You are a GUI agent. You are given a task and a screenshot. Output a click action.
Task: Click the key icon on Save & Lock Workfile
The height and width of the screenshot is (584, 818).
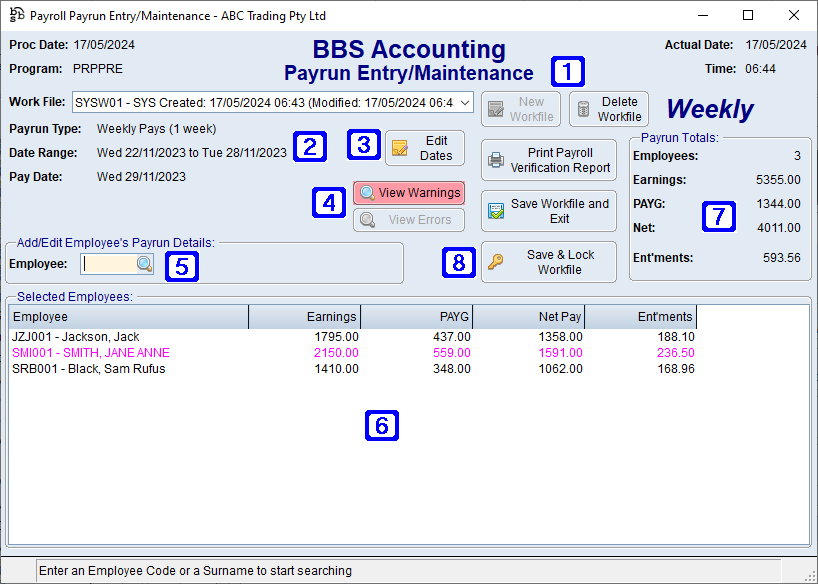[497, 261]
